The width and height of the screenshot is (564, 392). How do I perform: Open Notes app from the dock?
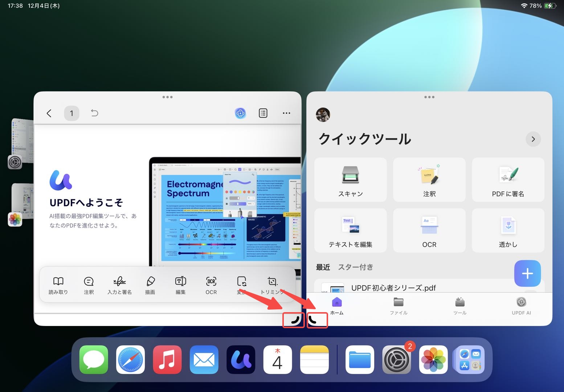tap(315, 360)
